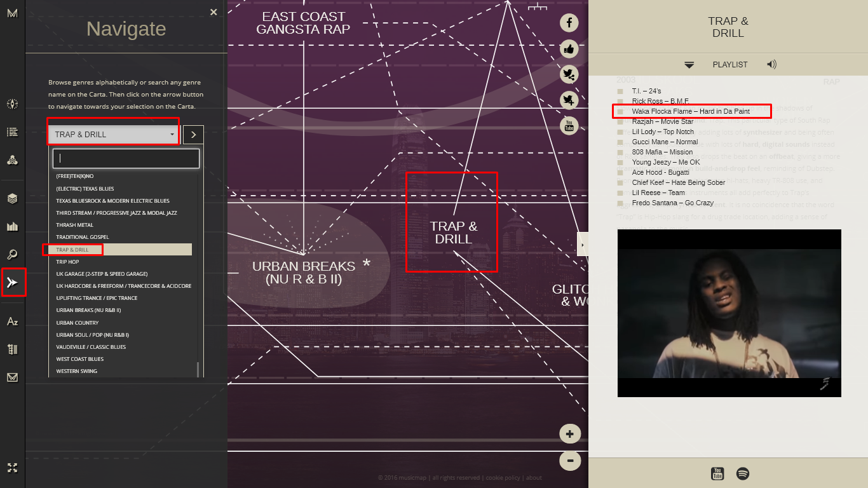Select the Navigate arrow sidebar icon

point(12,282)
